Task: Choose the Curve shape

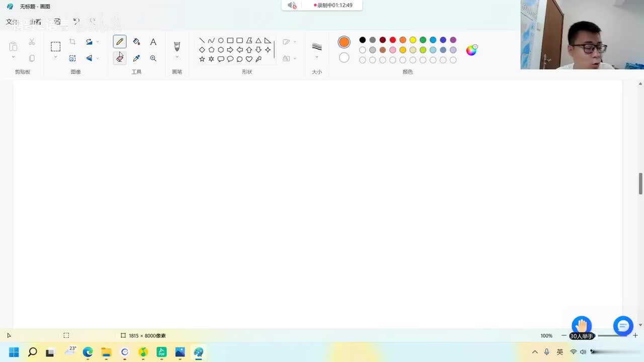Action: coord(211,41)
